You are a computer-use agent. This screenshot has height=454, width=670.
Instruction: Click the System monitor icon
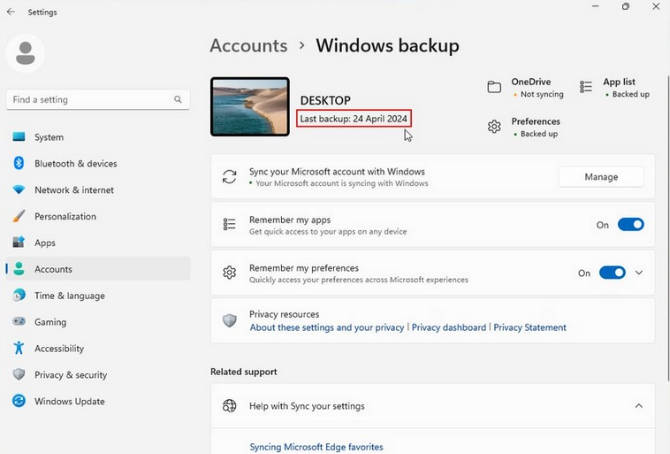(19, 137)
